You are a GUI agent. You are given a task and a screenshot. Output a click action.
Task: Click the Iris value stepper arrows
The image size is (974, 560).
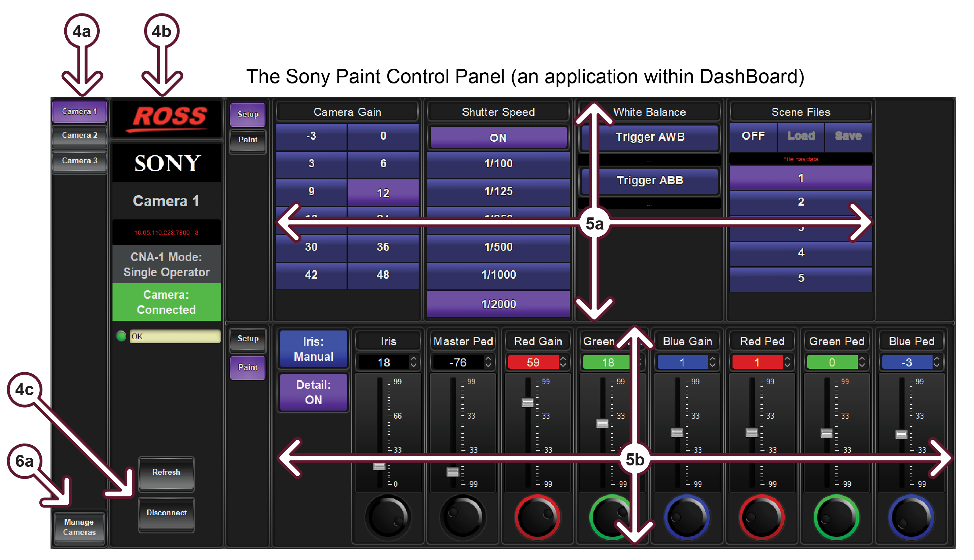tap(413, 362)
